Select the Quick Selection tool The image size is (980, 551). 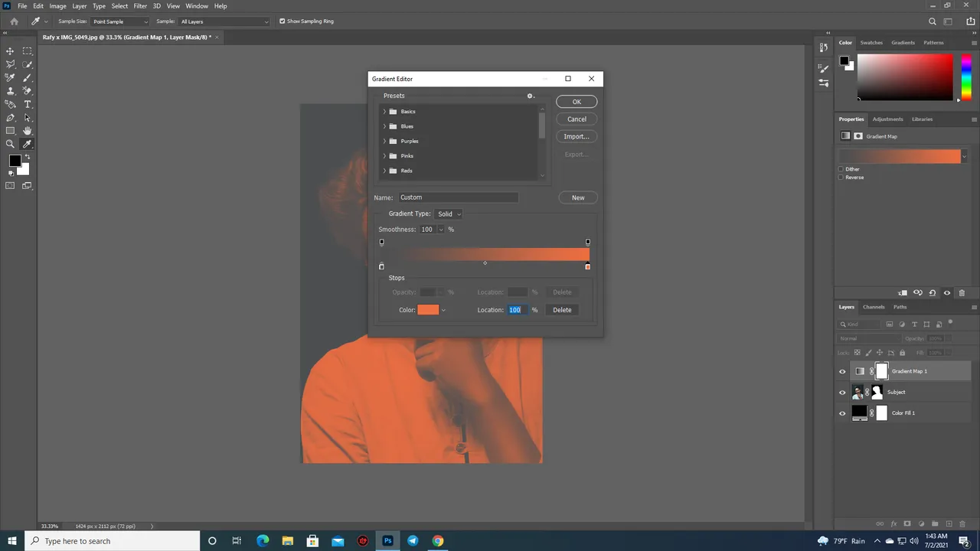tap(28, 64)
